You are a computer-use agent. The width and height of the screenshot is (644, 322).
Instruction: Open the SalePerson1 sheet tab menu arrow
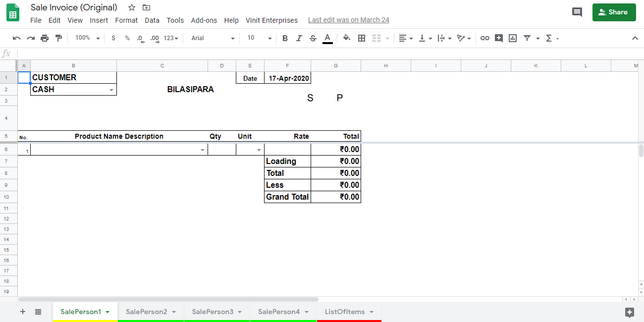107,312
